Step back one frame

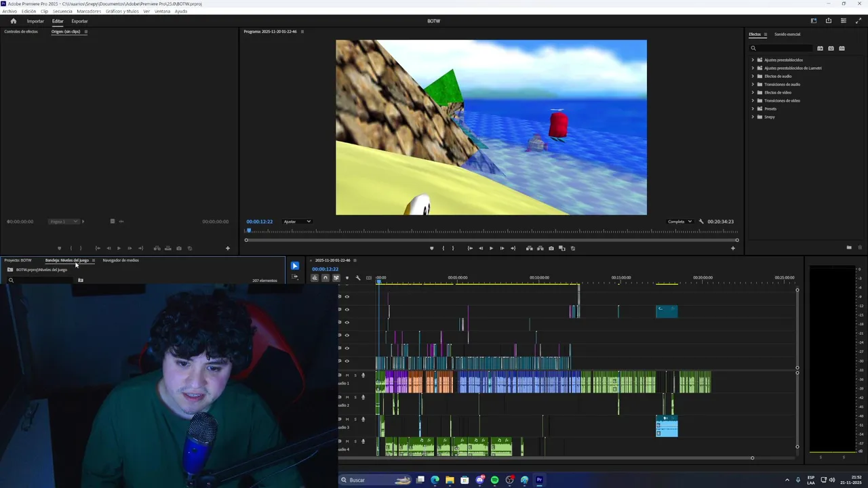[x=481, y=248]
